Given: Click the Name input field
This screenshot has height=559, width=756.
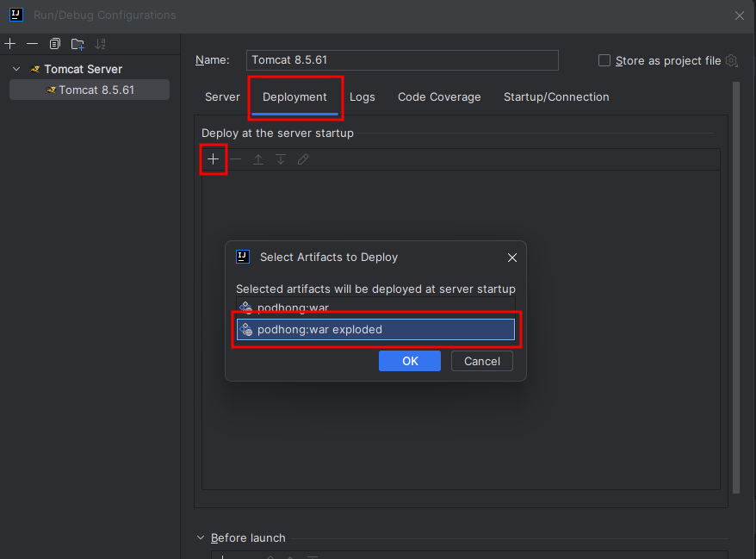Looking at the screenshot, I should (x=402, y=60).
